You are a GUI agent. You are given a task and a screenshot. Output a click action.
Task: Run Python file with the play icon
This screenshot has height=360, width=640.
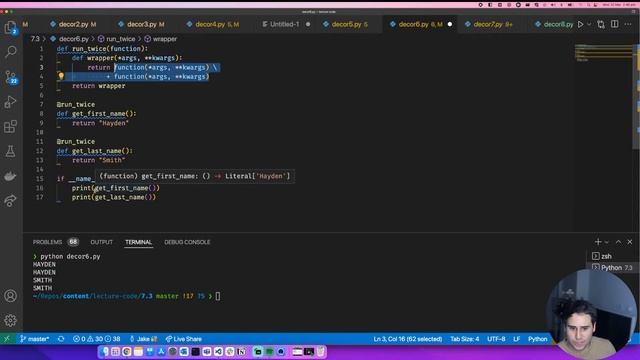[580, 24]
